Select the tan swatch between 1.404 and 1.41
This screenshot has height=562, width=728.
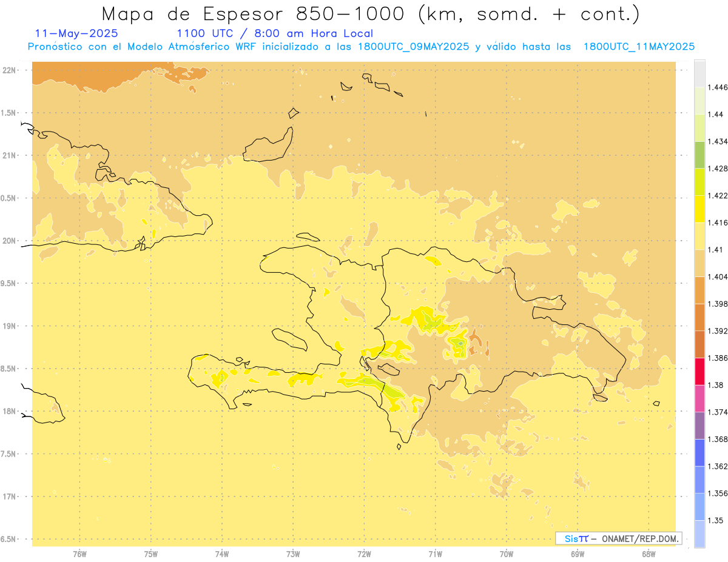[699, 263]
